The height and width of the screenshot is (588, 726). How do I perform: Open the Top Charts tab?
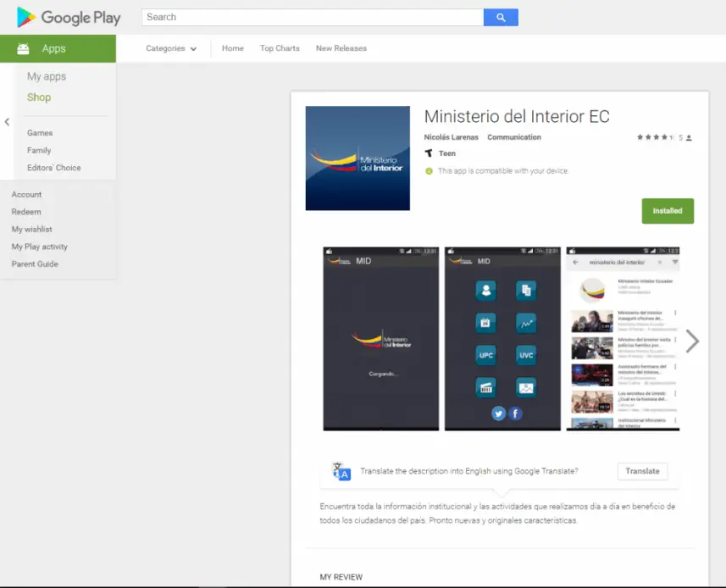(280, 48)
